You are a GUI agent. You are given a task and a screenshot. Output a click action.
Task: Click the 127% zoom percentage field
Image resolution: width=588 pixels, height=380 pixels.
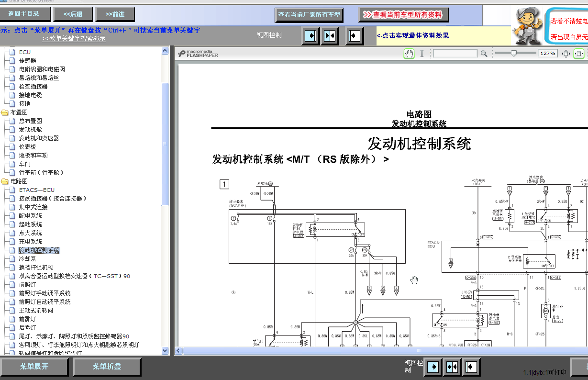click(x=548, y=54)
